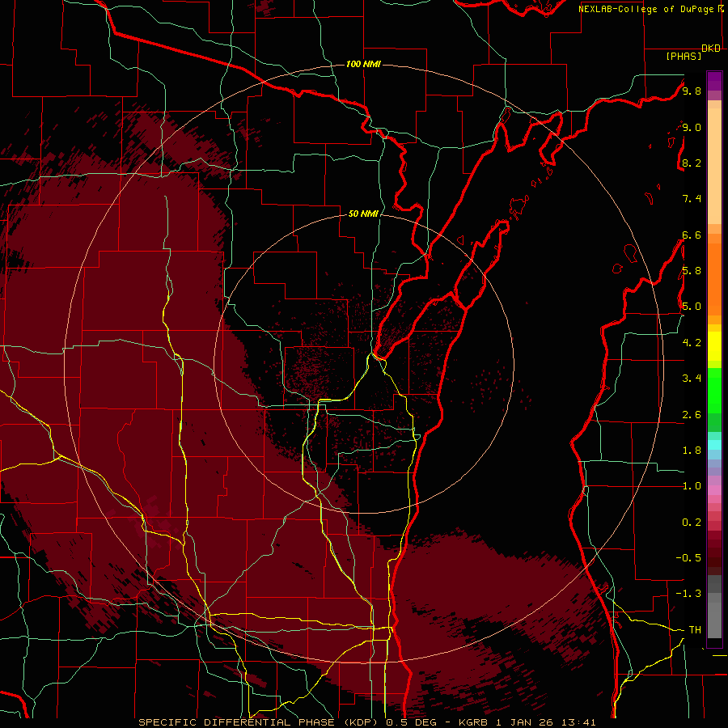This screenshot has height=728, width=728.
Task: Pick the cyan band of the color scale
Action: click(714, 445)
